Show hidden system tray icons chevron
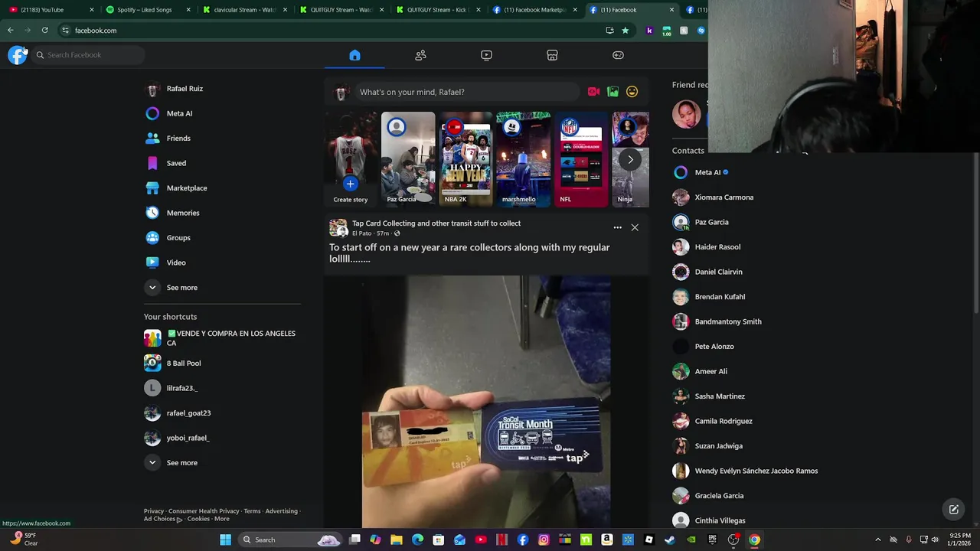980x551 pixels. point(878,540)
